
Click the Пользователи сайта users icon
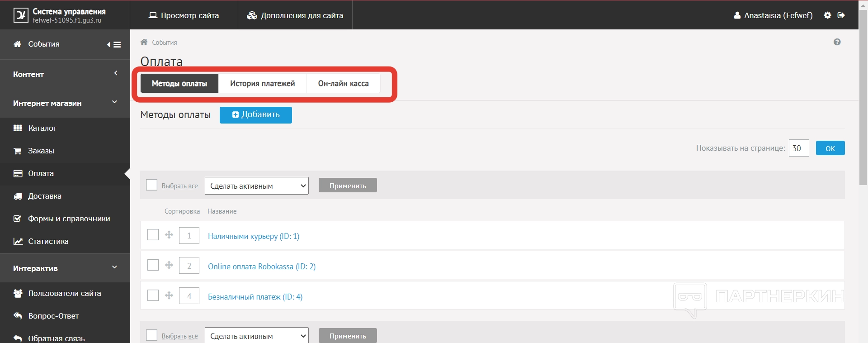pos(18,293)
